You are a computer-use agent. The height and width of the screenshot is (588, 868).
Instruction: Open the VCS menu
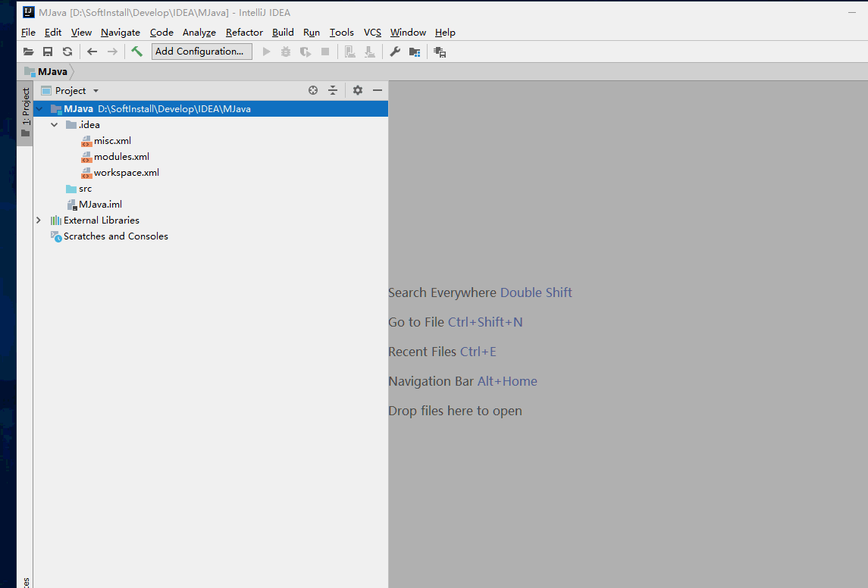point(372,33)
